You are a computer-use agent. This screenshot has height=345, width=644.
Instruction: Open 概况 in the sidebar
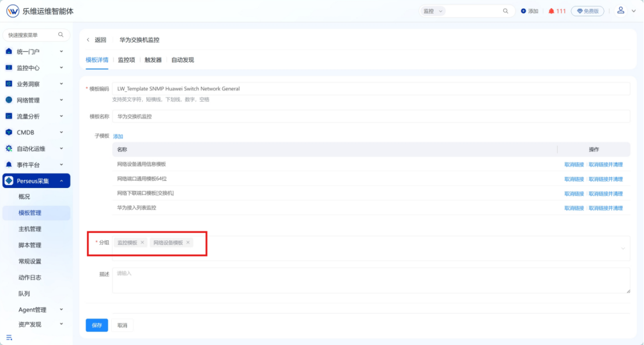tap(24, 197)
